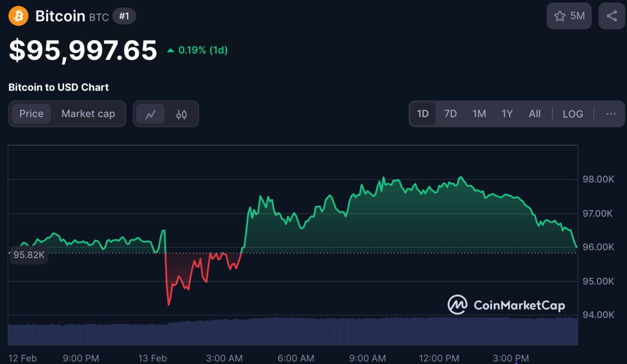Select the 1D time range
The image size is (627, 364).
coord(423,114)
